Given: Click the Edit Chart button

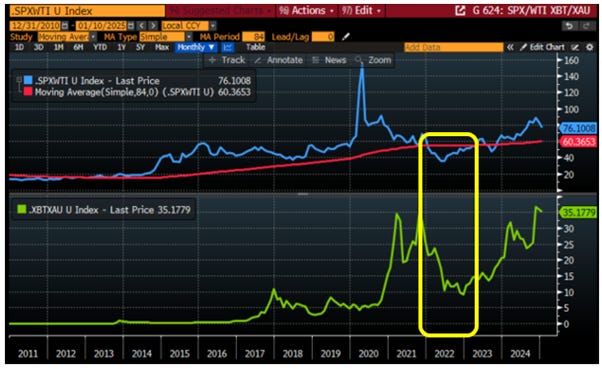Looking at the screenshot, I should click(542, 47).
